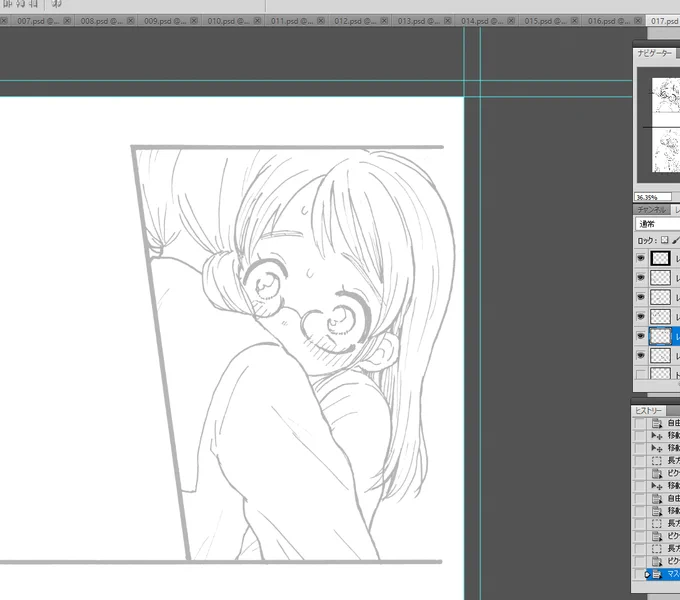Toggle eye icon of the second layer

641,277
